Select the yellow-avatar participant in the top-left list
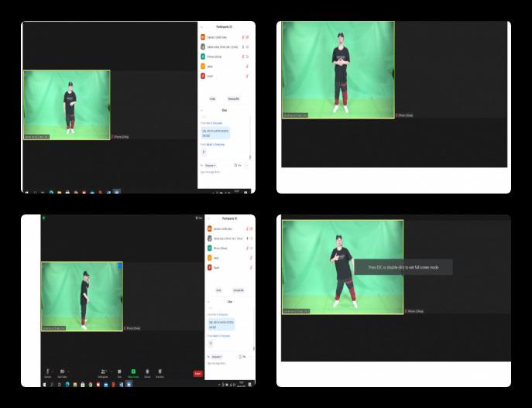This screenshot has width=532, height=408. click(225, 66)
